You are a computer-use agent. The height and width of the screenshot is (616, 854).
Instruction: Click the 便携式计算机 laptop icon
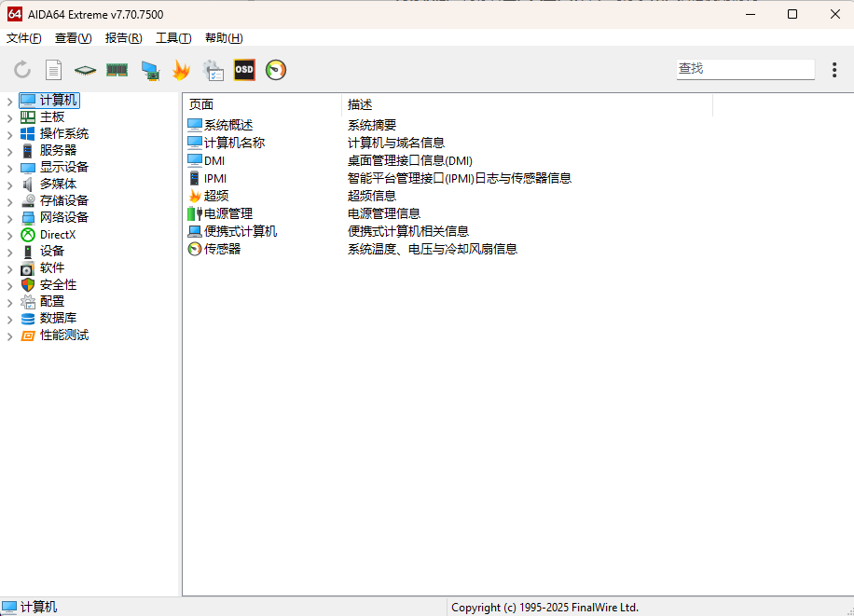[x=195, y=231]
